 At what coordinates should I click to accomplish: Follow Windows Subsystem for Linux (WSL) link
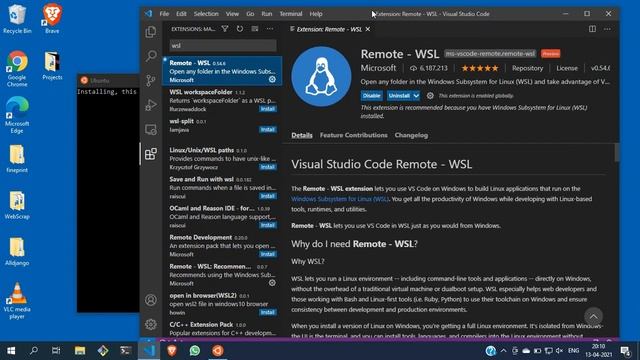pos(340,199)
